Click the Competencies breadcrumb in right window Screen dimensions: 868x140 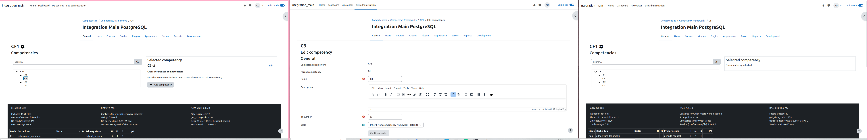(668, 21)
